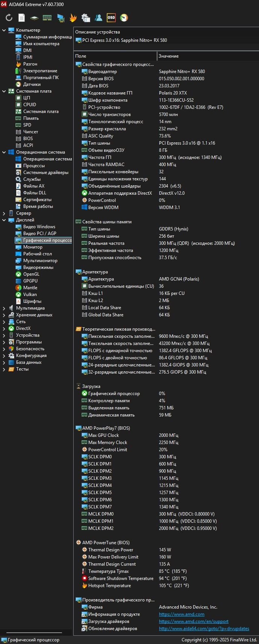
Task: Click the Графический процессор status bar text
Action: pyautogui.click(x=33, y=640)
